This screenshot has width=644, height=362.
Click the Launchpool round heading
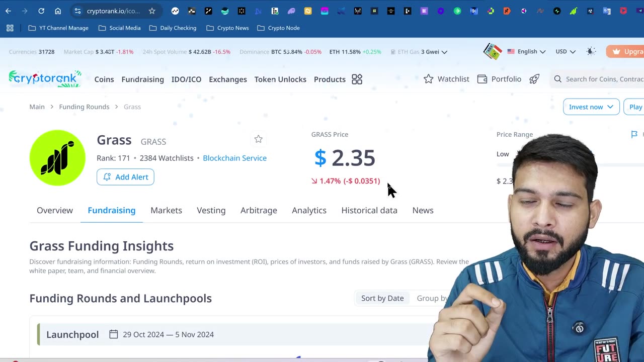tap(72, 334)
